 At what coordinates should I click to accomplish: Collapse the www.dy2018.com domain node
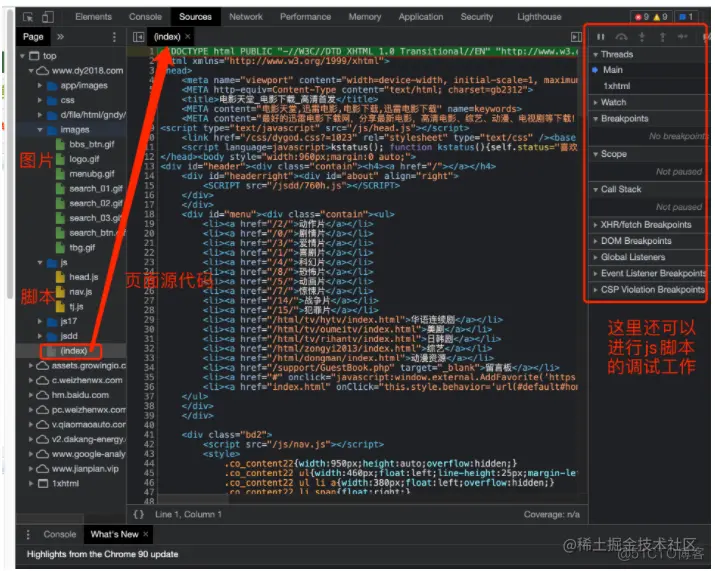click(x=31, y=71)
